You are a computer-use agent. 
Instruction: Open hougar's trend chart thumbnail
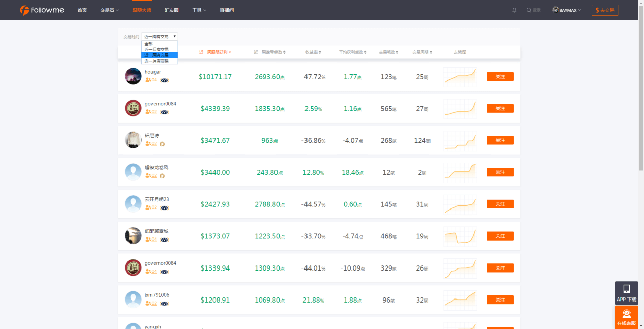460,77
